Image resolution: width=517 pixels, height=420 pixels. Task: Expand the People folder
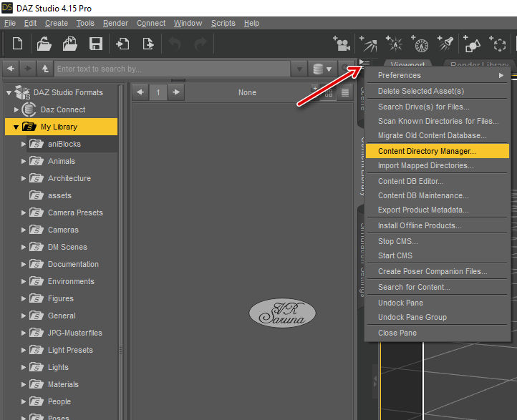coord(24,401)
